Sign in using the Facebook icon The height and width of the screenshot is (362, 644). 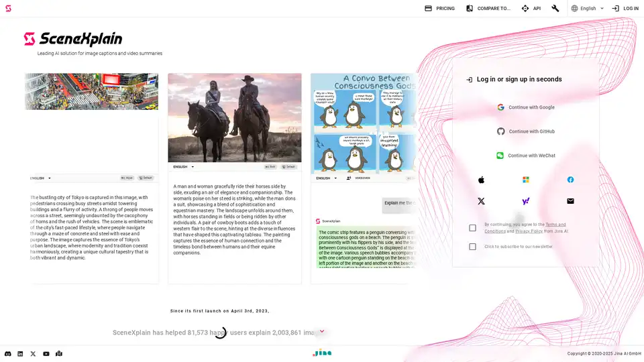click(570, 180)
